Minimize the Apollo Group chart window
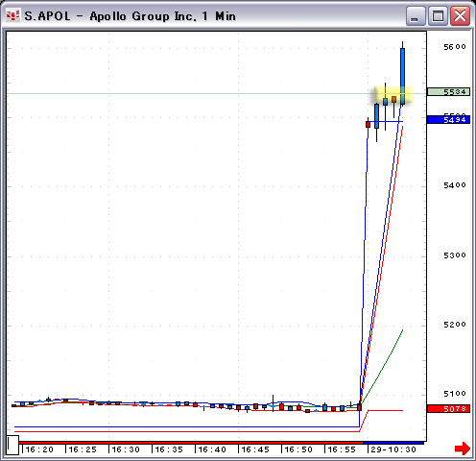 (416, 15)
